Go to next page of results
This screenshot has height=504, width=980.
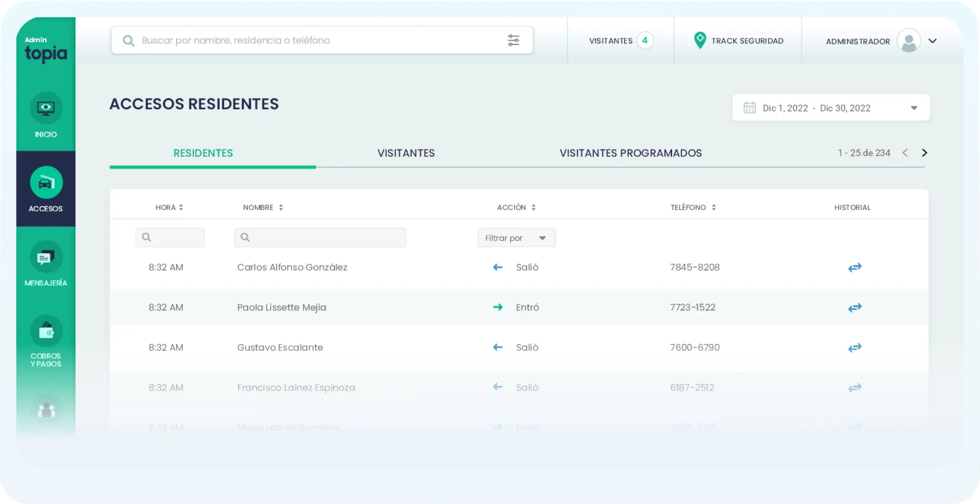(924, 153)
